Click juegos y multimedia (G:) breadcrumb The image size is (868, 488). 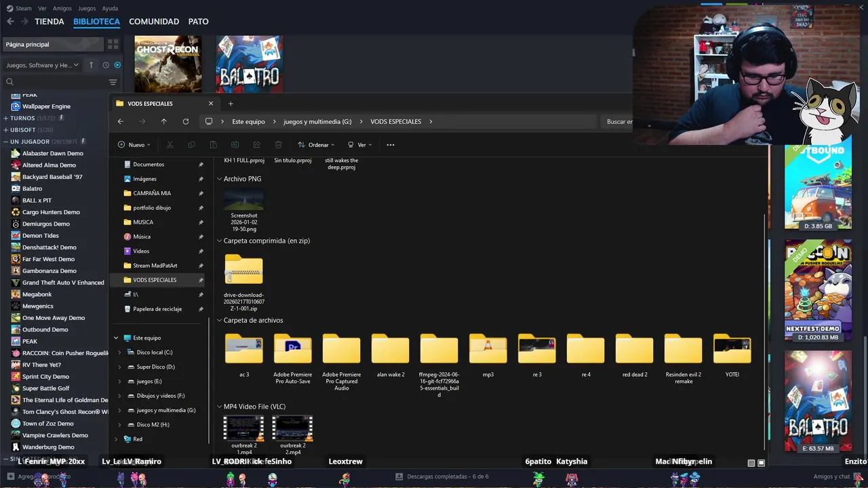(317, 121)
